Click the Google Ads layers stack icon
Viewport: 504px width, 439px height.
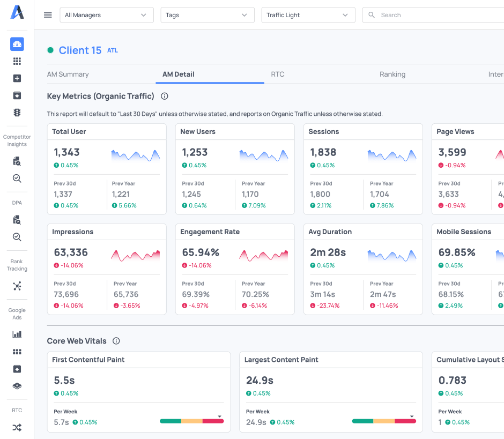[x=17, y=386]
